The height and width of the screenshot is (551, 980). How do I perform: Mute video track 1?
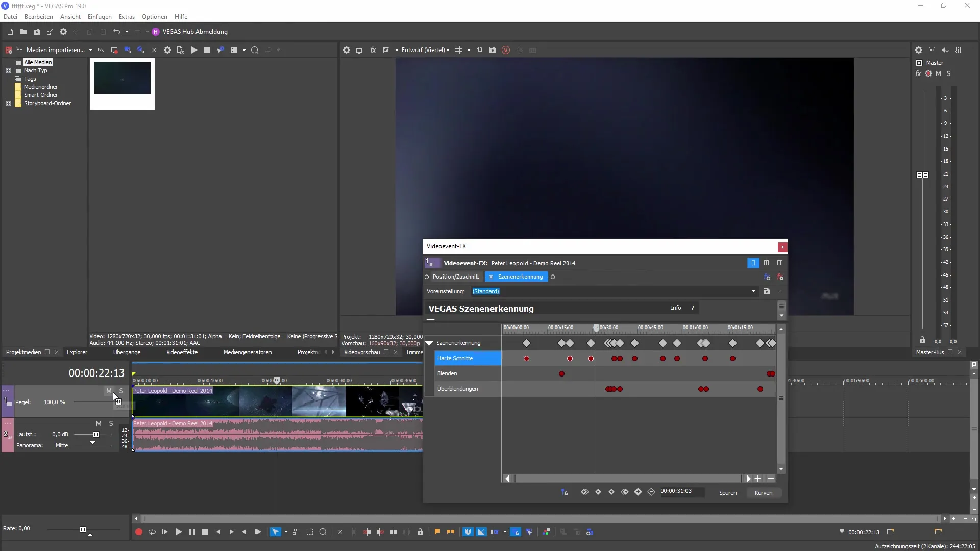[109, 391]
